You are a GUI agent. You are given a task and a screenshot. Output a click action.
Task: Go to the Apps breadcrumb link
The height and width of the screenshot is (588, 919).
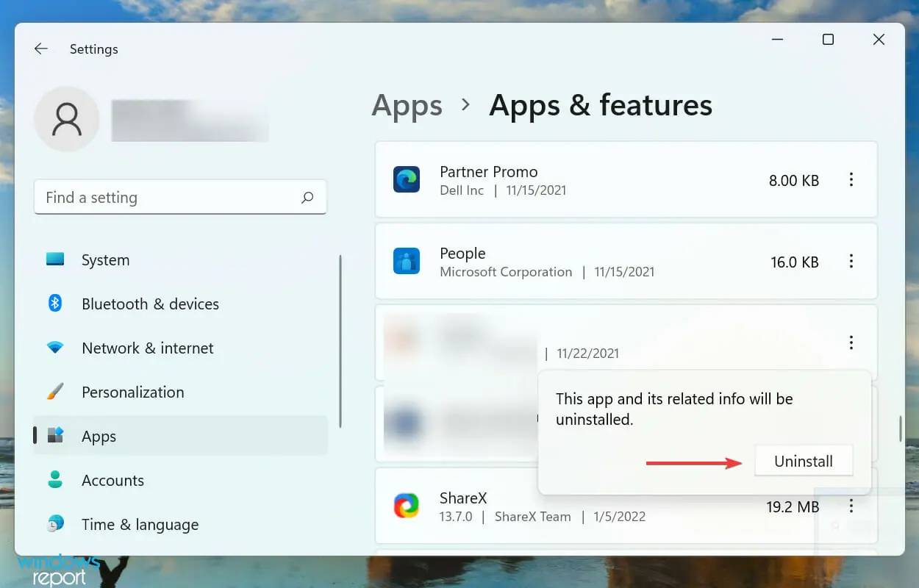click(407, 106)
